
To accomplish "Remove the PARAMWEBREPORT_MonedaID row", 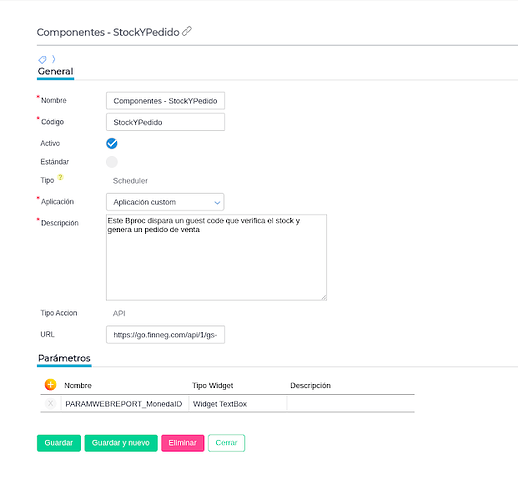I will (50, 404).
